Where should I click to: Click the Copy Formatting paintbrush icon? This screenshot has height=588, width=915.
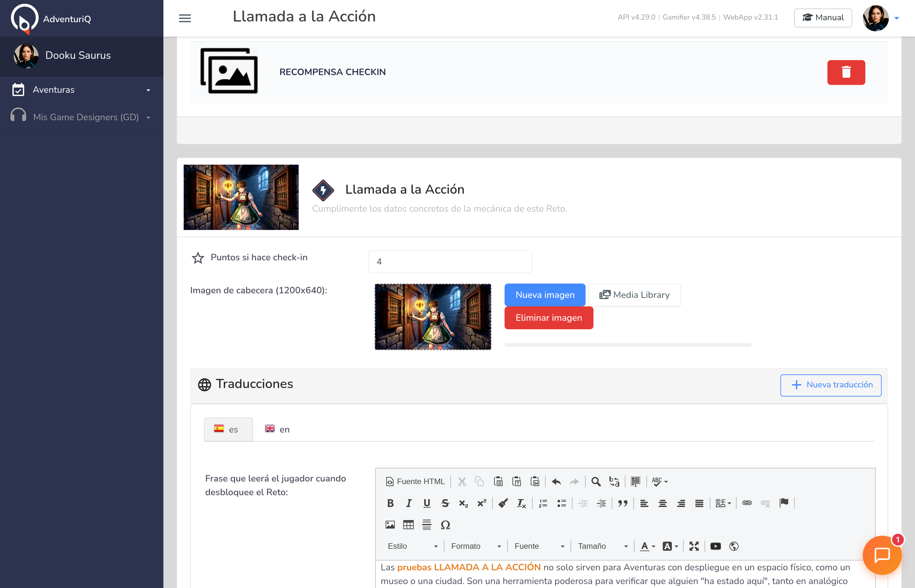503,503
